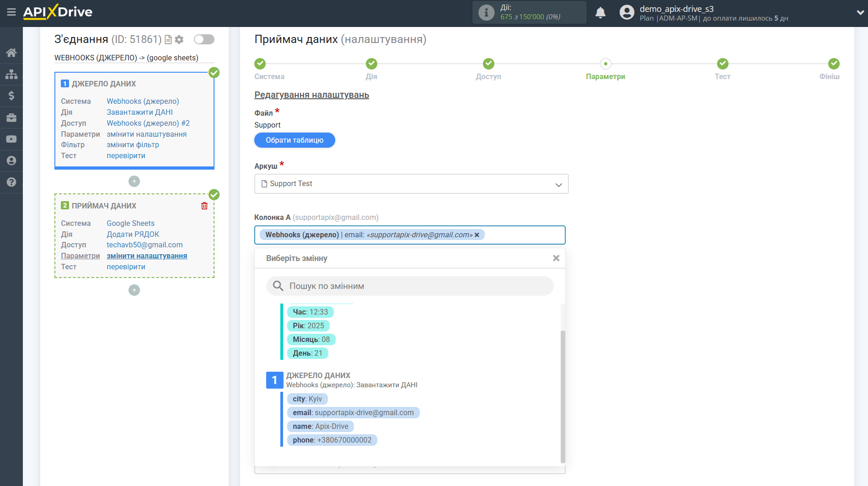868x486 pixels.
Task: Click source змінити налаштування link
Action: tap(146, 134)
